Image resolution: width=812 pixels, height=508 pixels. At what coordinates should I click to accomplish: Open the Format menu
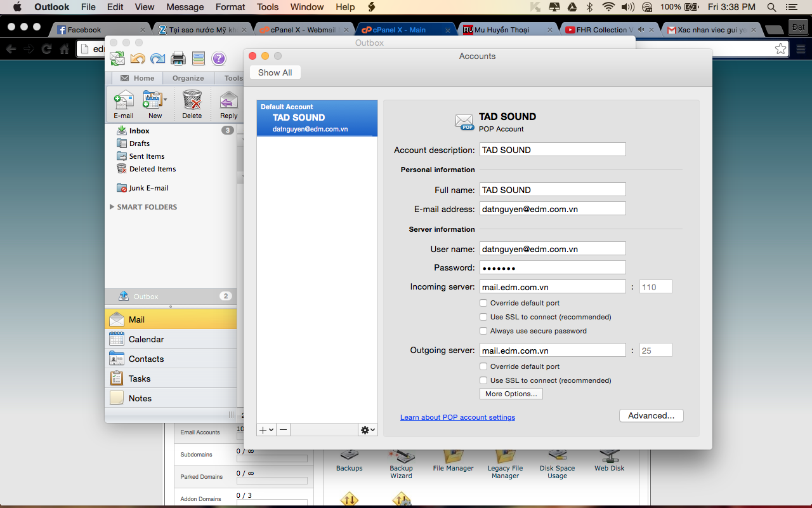tap(230, 7)
